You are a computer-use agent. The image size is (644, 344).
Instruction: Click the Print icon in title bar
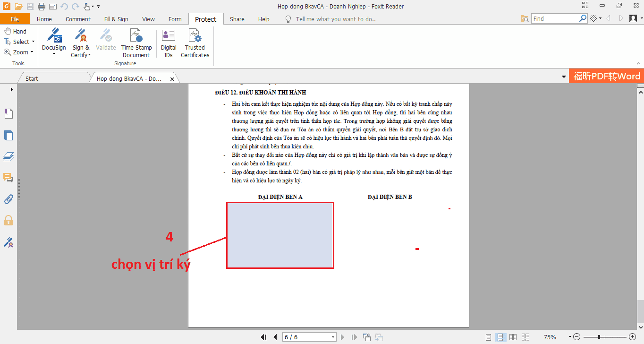(41, 6)
